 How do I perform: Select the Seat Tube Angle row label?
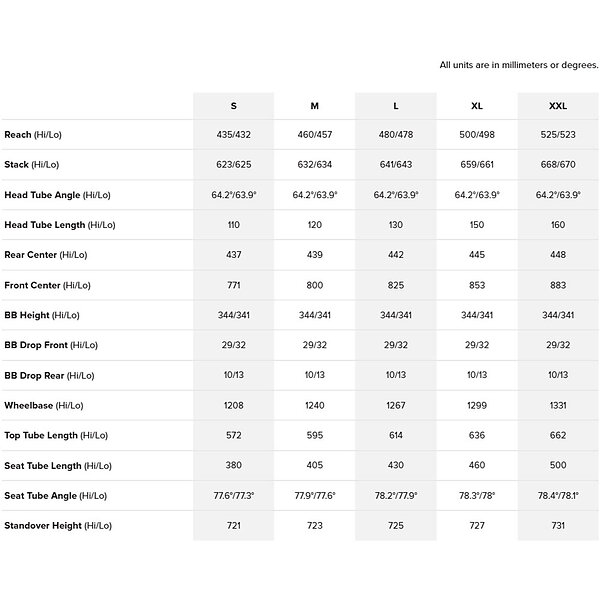[x=55, y=495]
